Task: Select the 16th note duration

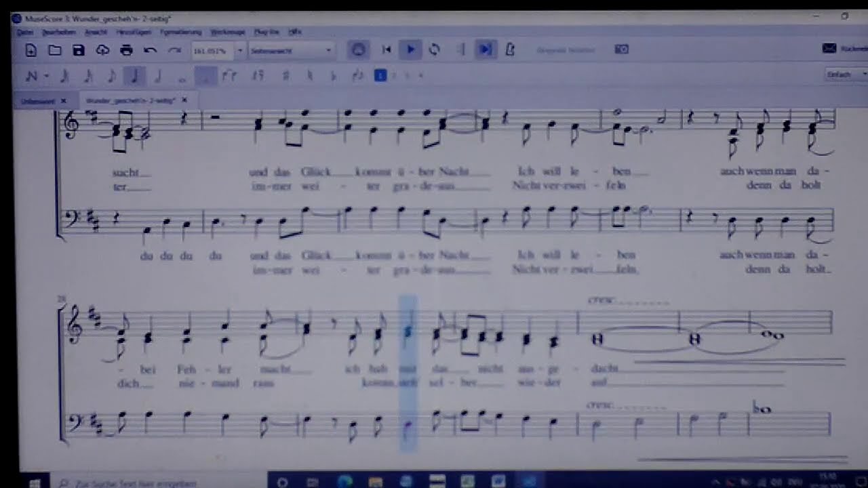Action: pyautogui.click(x=87, y=75)
